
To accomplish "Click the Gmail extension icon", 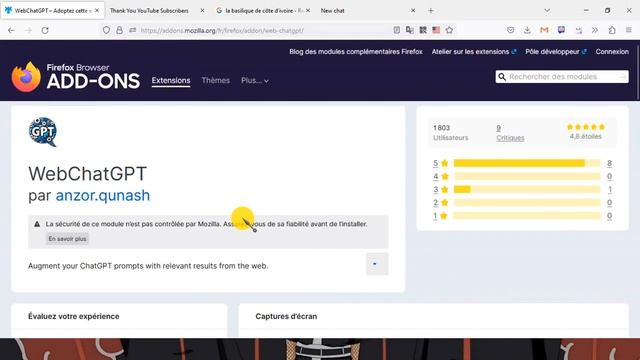I will click(544, 30).
